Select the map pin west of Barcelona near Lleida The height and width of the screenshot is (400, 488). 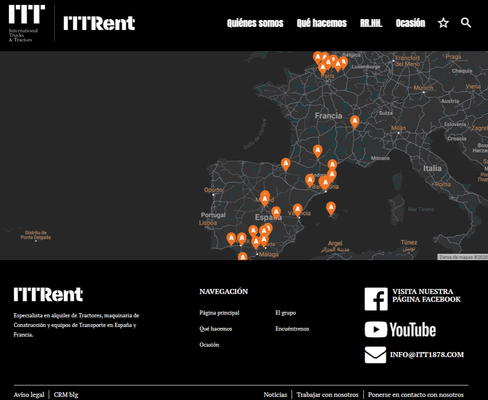pos(310,180)
